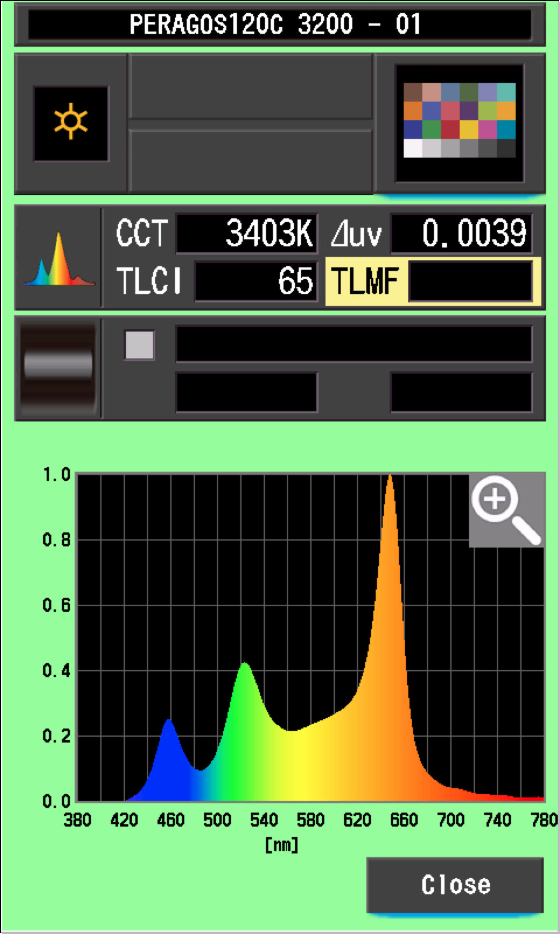The width and height of the screenshot is (560, 934).
Task: Click the empty TLMF value field
Action: pyautogui.click(x=470, y=281)
